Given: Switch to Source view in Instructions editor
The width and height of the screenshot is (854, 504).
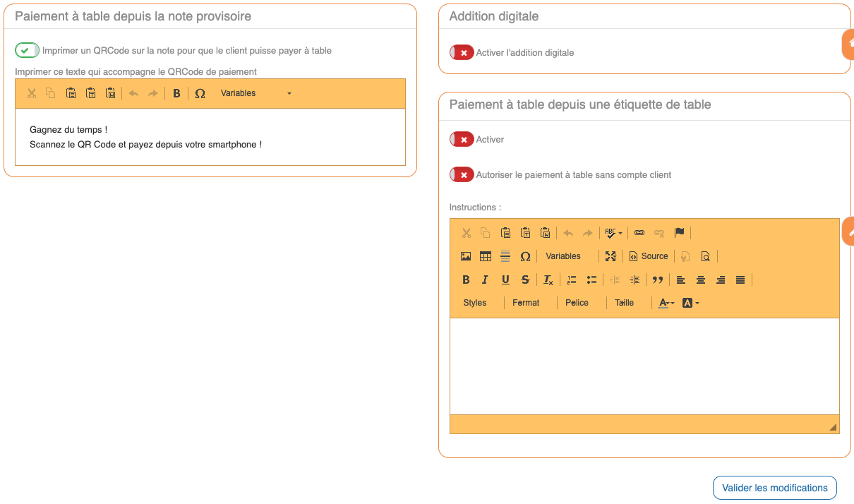Looking at the screenshot, I should click(648, 256).
